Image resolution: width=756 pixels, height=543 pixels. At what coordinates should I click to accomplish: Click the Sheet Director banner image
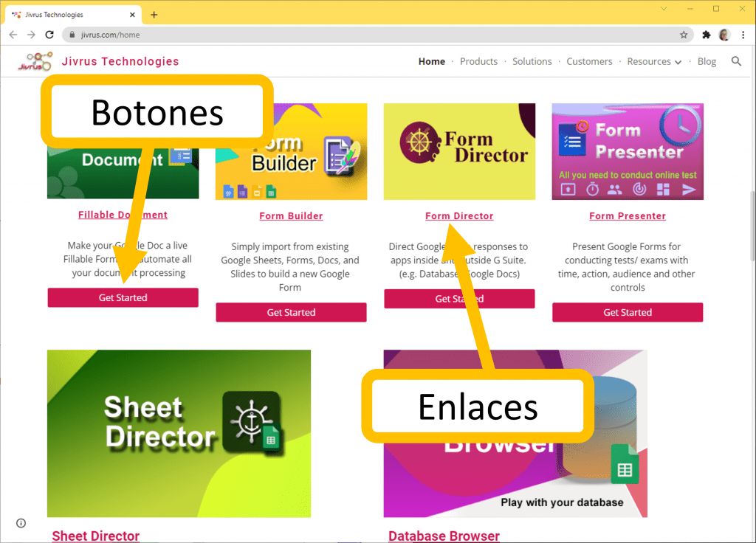pos(179,433)
